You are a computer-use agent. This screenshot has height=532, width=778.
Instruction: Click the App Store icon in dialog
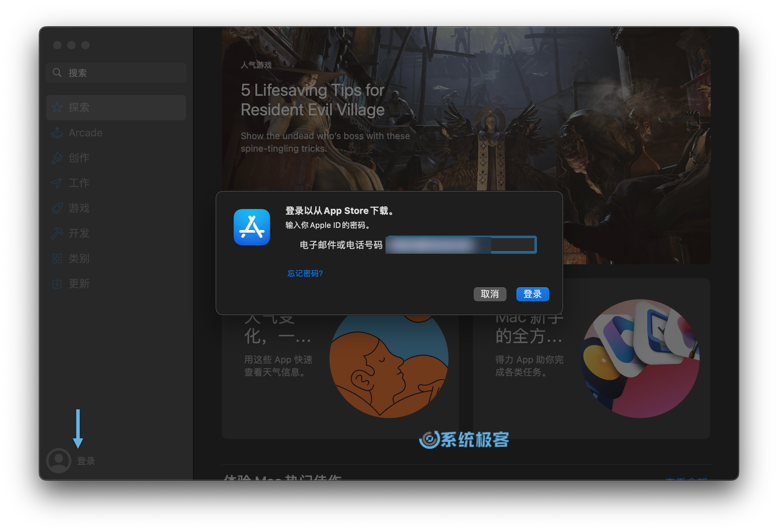click(252, 227)
